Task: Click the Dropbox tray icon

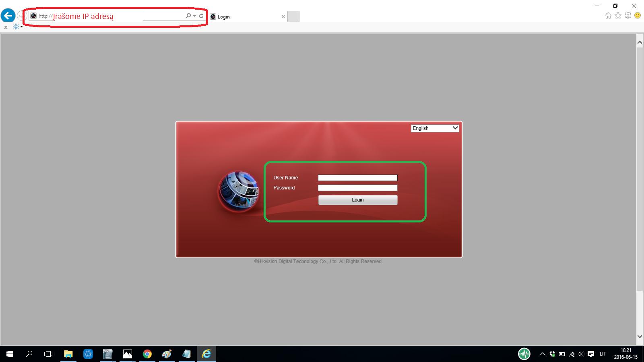Action: coord(552,354)
